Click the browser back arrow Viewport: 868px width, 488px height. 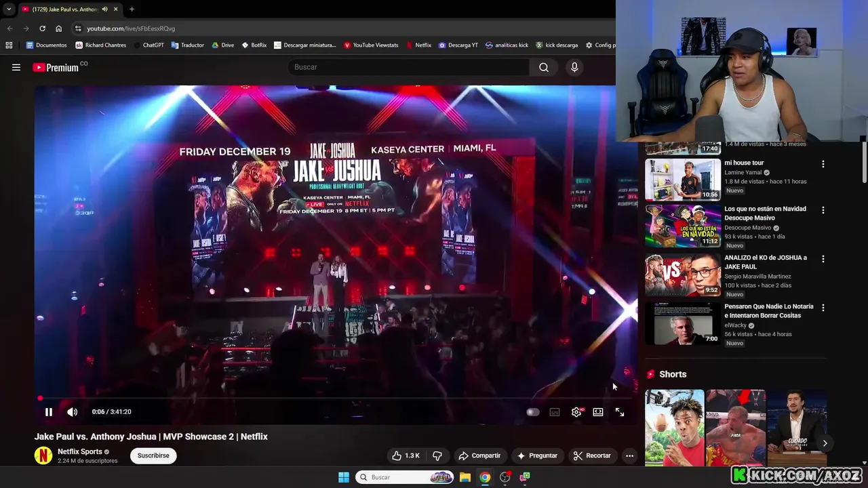(x=9, y=28)
